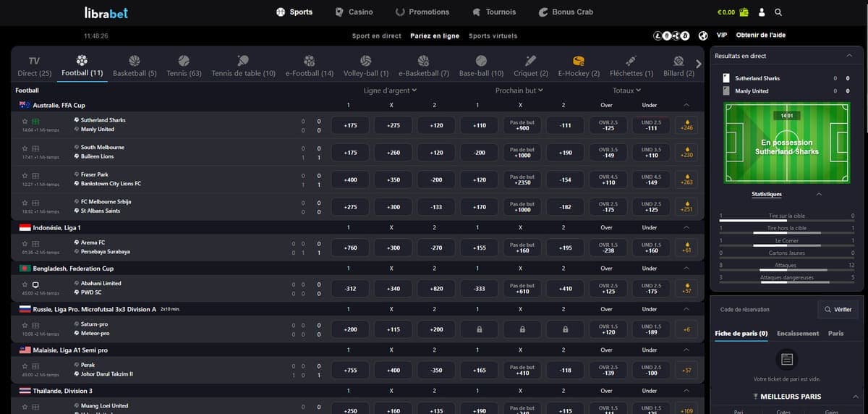Select the Fléchettes (1) icon
The width and height of the screenshot is (868, 414).
tap(631, 61)
